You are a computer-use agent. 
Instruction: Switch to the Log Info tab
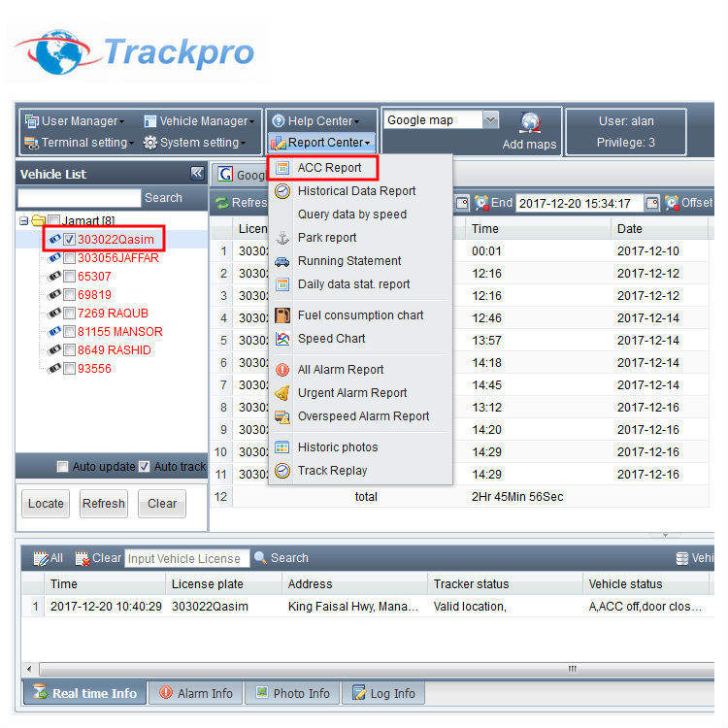point(383,693)
